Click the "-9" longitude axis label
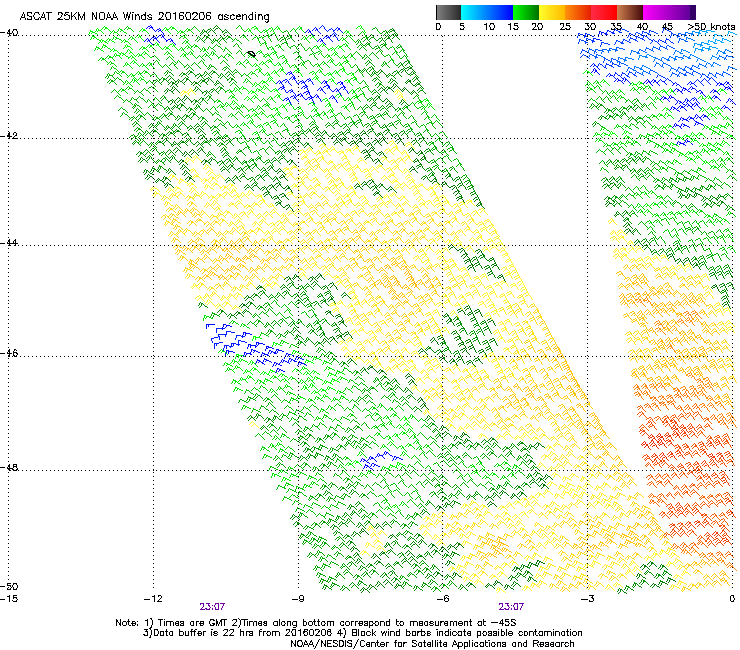The height and width of the screenshot is (650, 740). click(x=298, y=599)
